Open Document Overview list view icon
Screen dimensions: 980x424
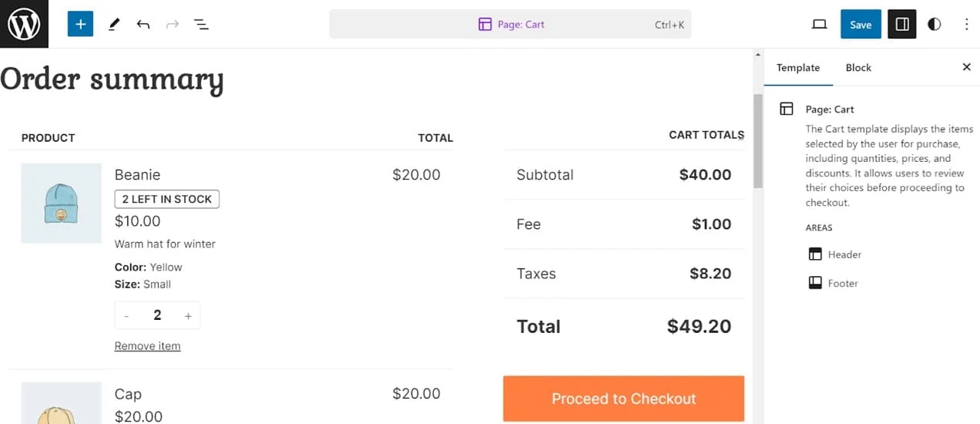coord(202,24)
